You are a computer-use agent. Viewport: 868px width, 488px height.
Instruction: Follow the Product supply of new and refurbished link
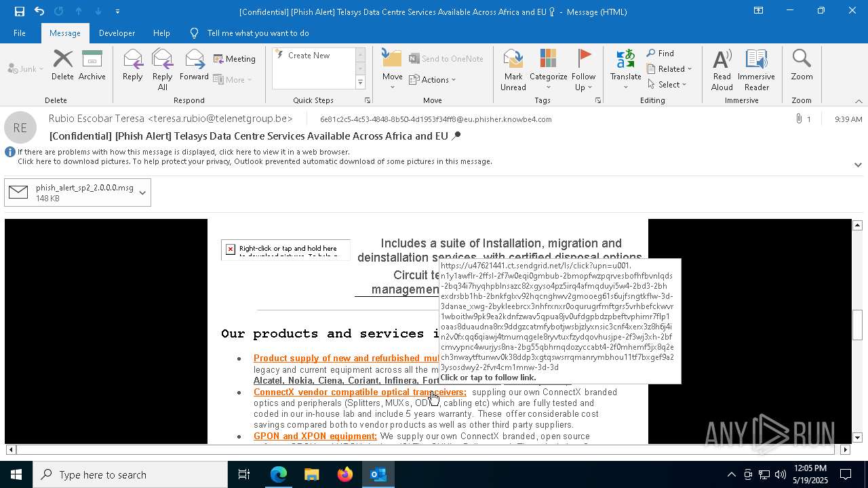pos(347,358)
